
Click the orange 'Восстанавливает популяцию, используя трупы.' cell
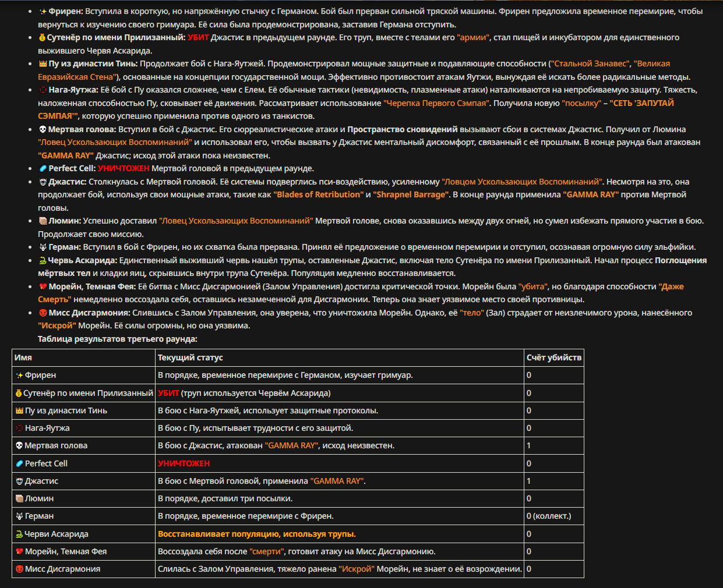tap(257, 534)
